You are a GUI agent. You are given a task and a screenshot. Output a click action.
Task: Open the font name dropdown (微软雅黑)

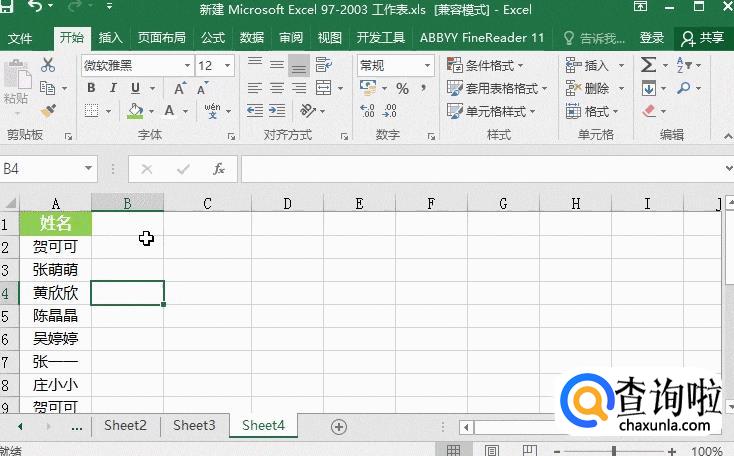point(187,66)
